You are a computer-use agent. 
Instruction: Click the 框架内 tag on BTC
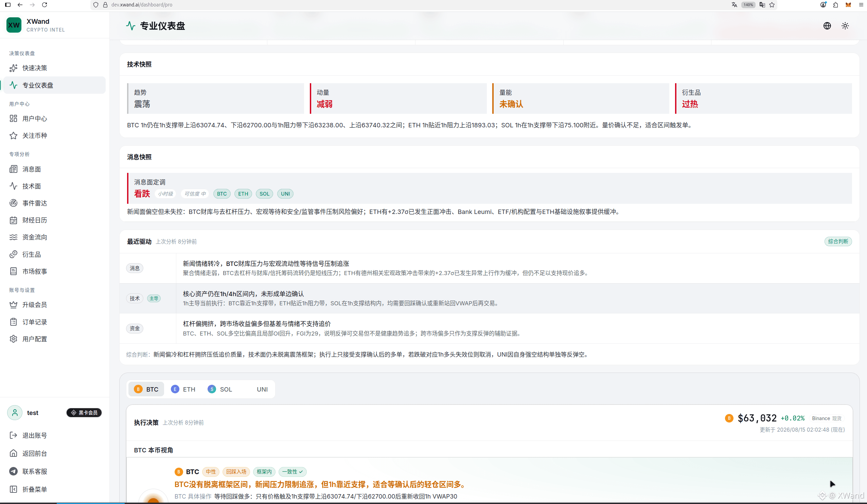(264, 472)
